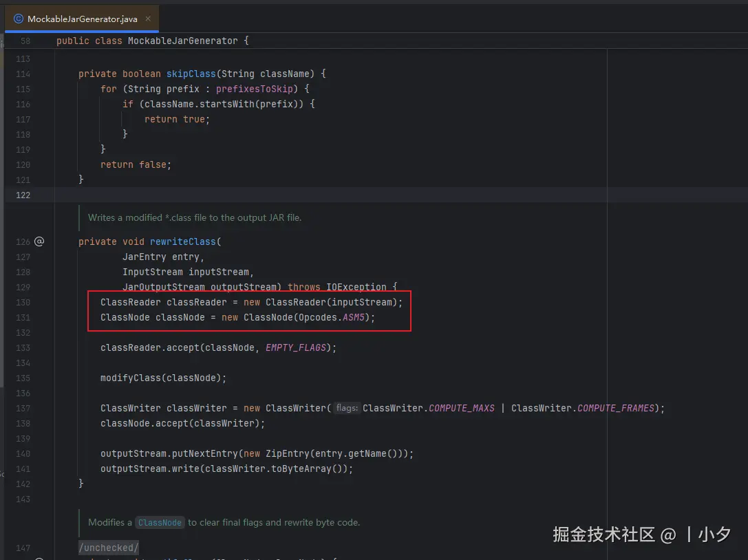Click 'return false;' statement

click(x=136, y=164)
